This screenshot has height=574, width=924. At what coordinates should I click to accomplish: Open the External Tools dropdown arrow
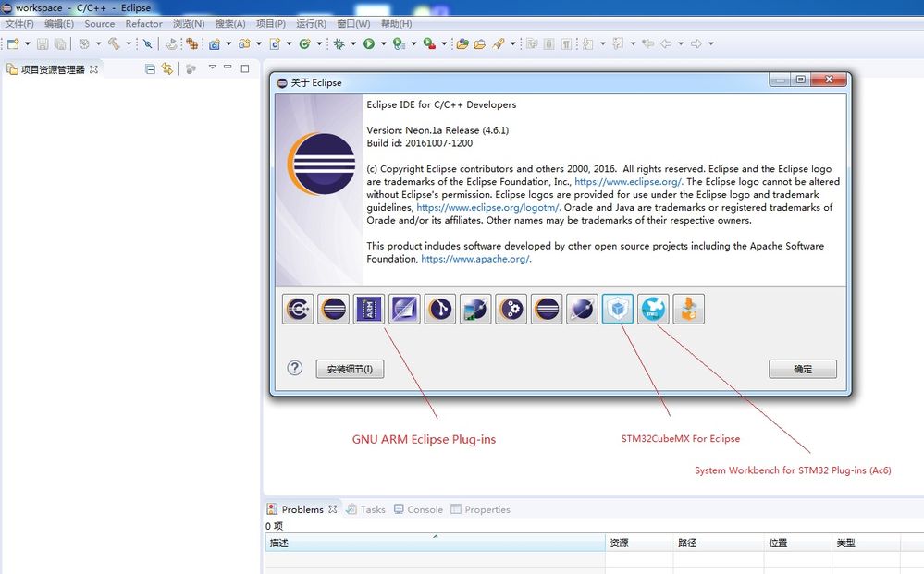point(444,43)
